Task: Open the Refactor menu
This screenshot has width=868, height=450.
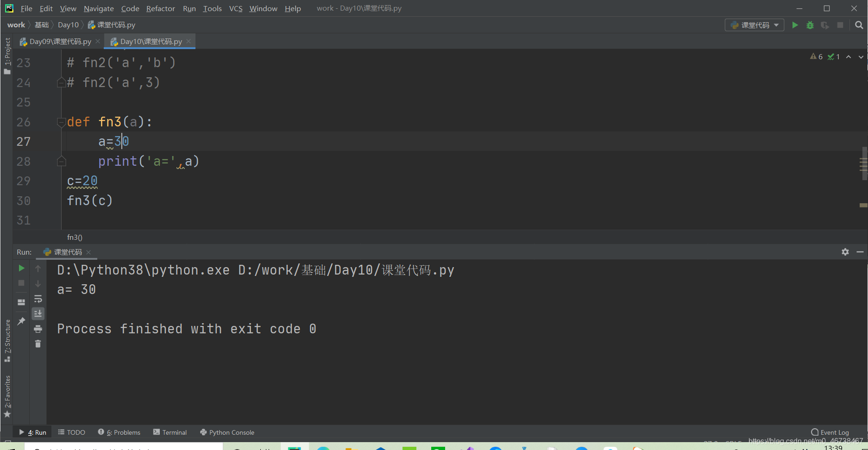Action: 160,8
